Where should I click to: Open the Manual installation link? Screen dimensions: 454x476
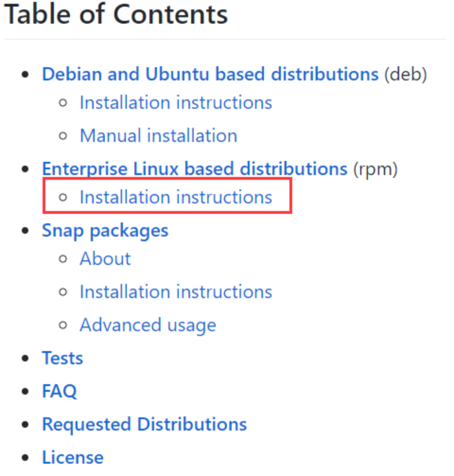pyautogui.click(x=158, y=135)
